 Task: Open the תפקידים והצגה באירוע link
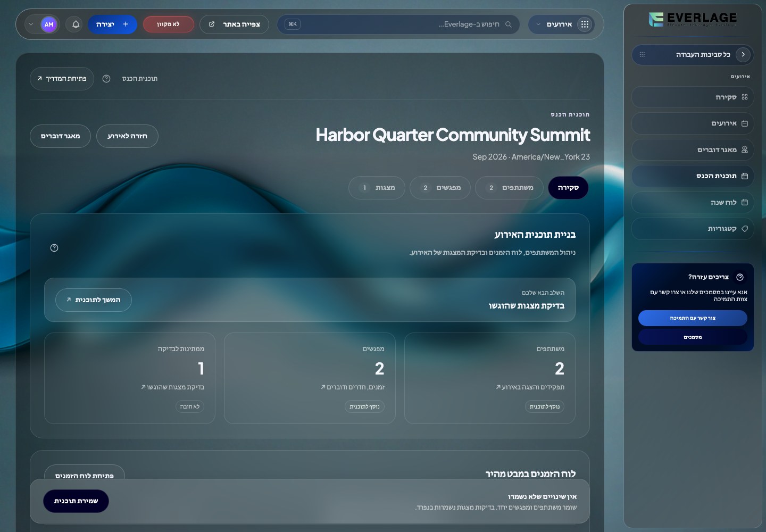coord(530,387)
